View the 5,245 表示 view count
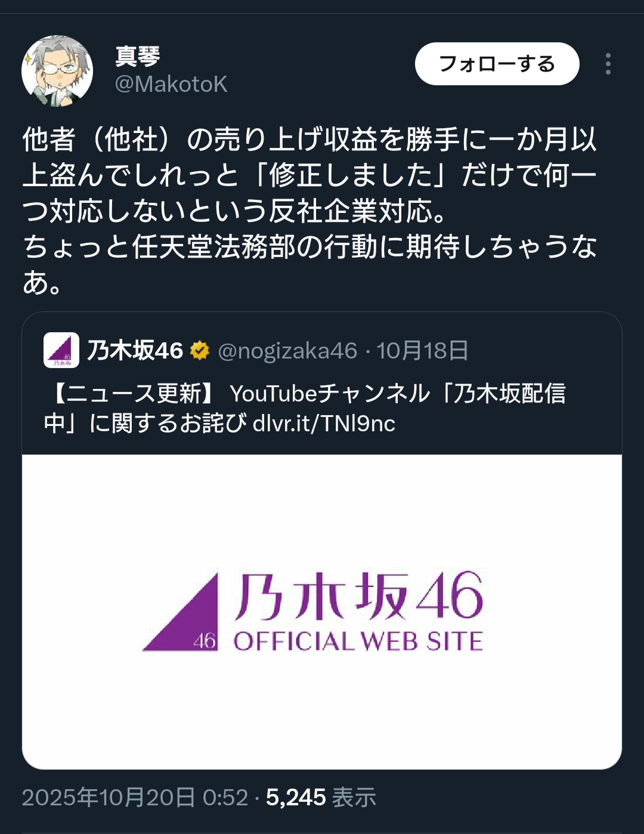This screenshot has width=644, height=834. tap(321, 798)
